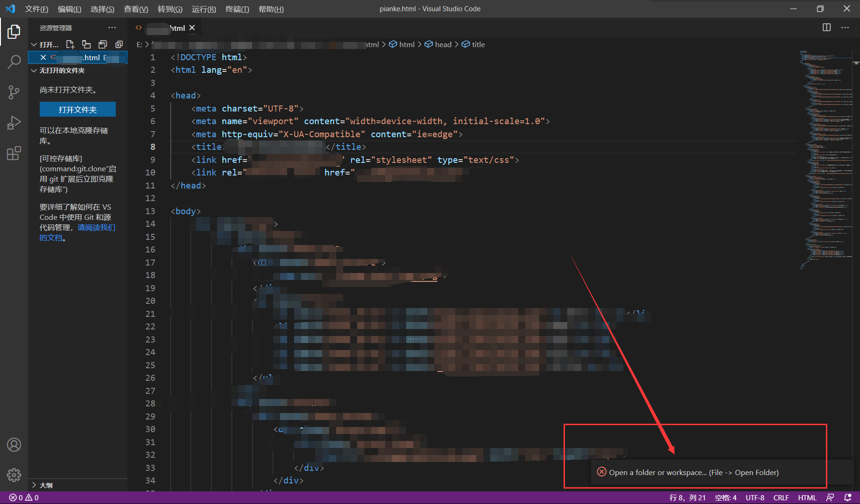This screenshot has height=504, width=860.
Task: Change indentation via 空格: 4
Action: point(726,497)
